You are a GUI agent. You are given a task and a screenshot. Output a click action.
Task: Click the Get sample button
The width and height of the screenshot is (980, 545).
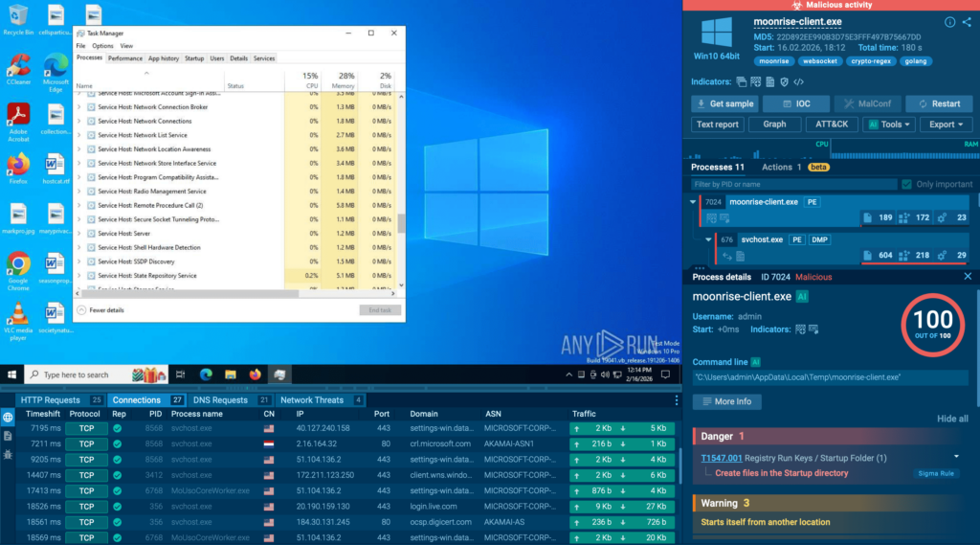point(724,103)
